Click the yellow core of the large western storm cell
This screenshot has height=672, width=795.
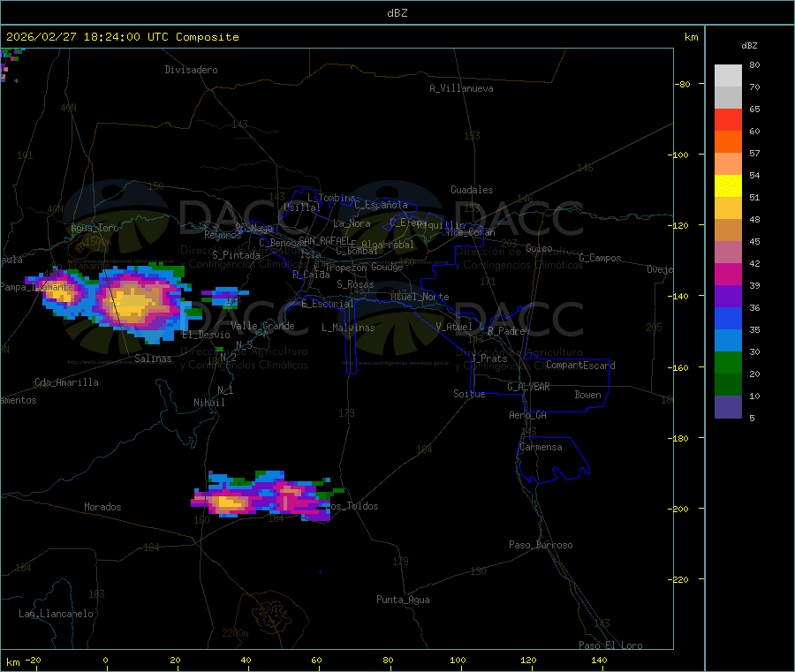[x=132, y=303]
